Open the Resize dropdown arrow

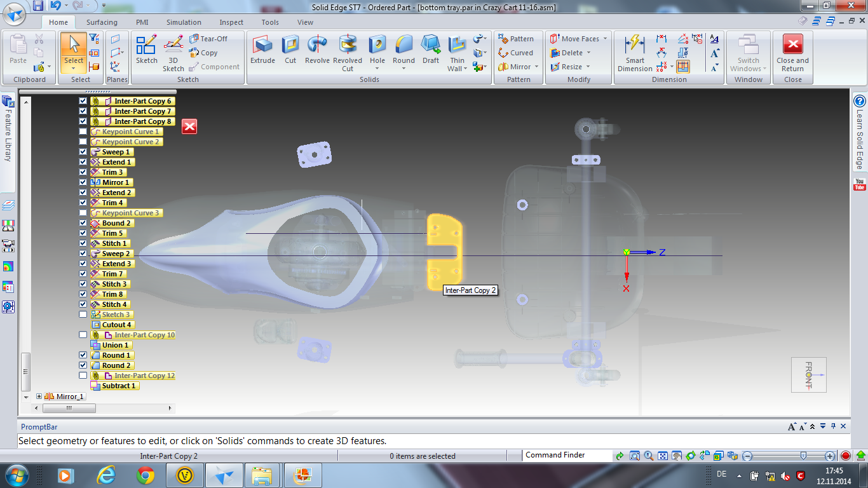(588, 67)
